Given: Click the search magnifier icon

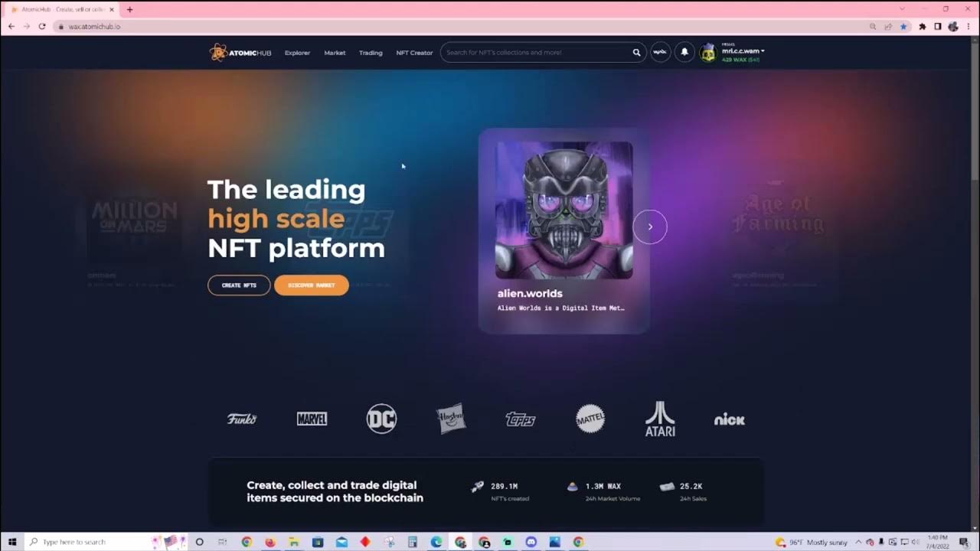Looking at the screenshot, I should (636, 53).
